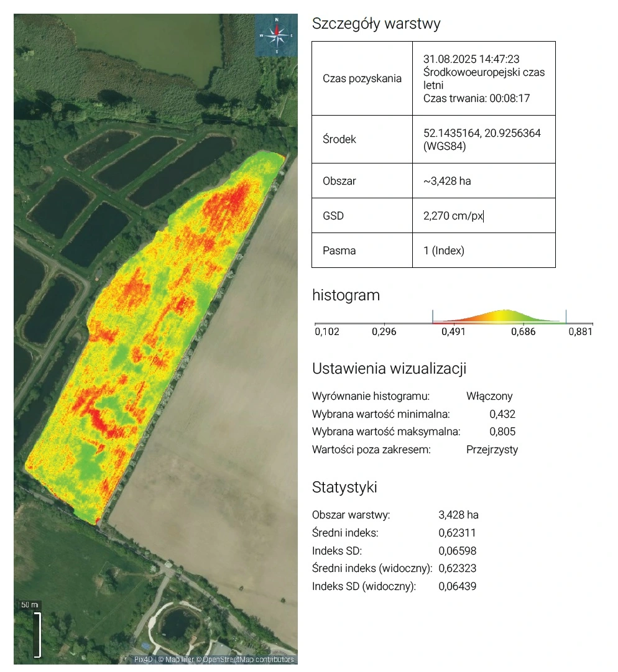This screenshot has width=618, height=672.
Task: Click the Szczegóły warstwy heading
Action: tap(376, 24)
